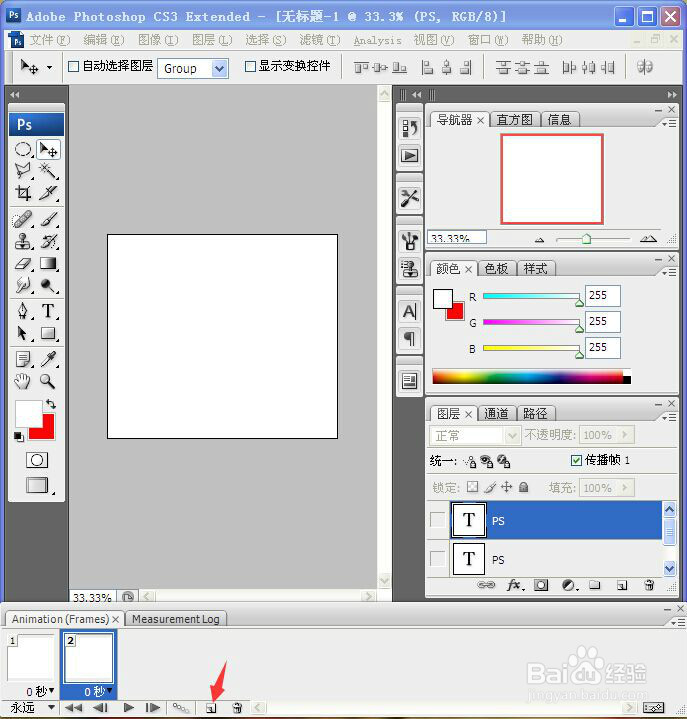The height and width of the screenshot is (719, 687).
Task: Play the animation
Action: point(129,708)
